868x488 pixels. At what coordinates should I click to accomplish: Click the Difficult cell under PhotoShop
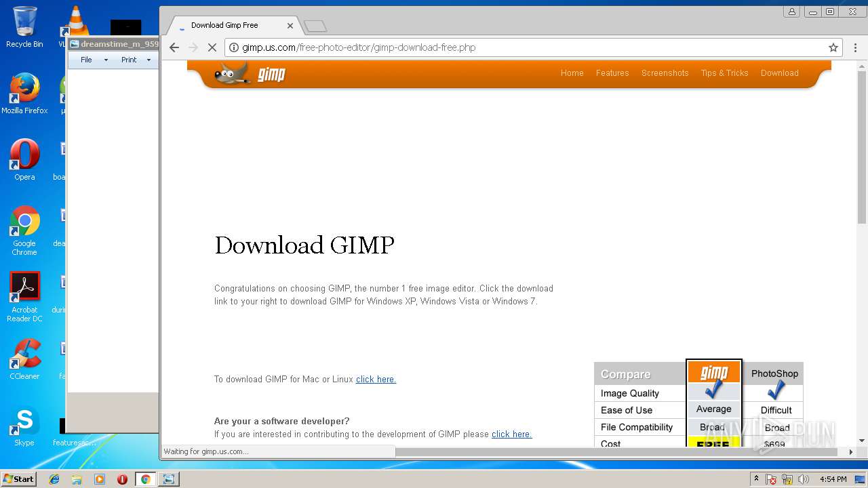point(776,410)
